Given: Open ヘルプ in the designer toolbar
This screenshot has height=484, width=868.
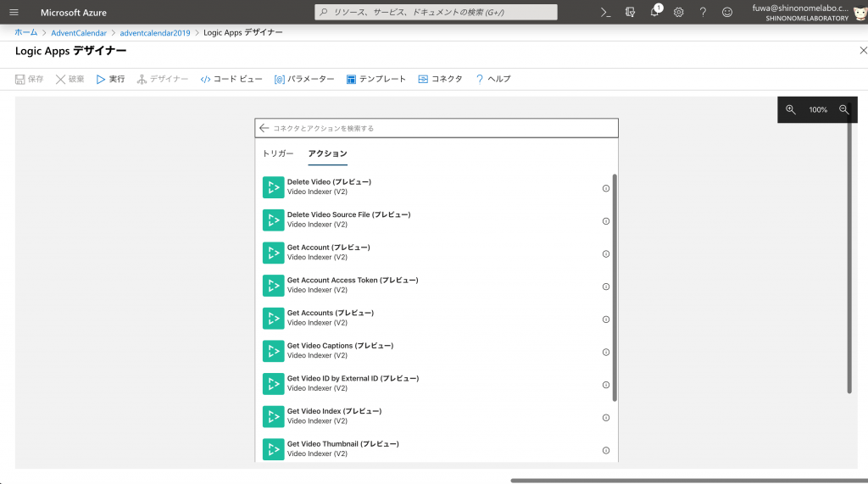Looking at the screenshot, I should (492, 79).
